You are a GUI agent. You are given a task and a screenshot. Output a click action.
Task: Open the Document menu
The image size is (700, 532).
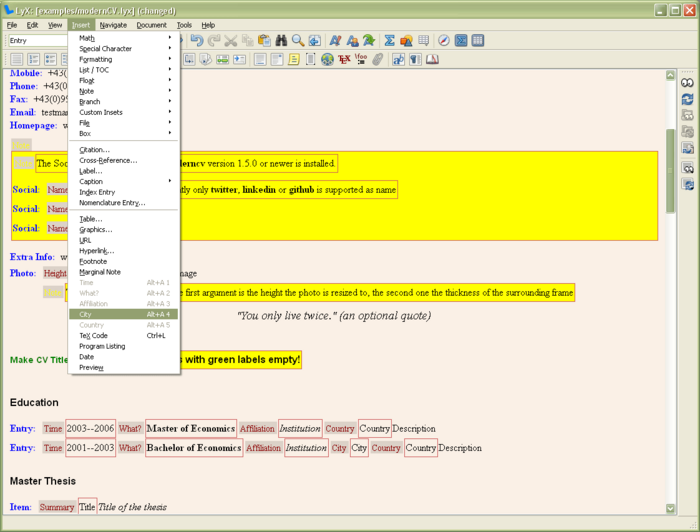152,25
